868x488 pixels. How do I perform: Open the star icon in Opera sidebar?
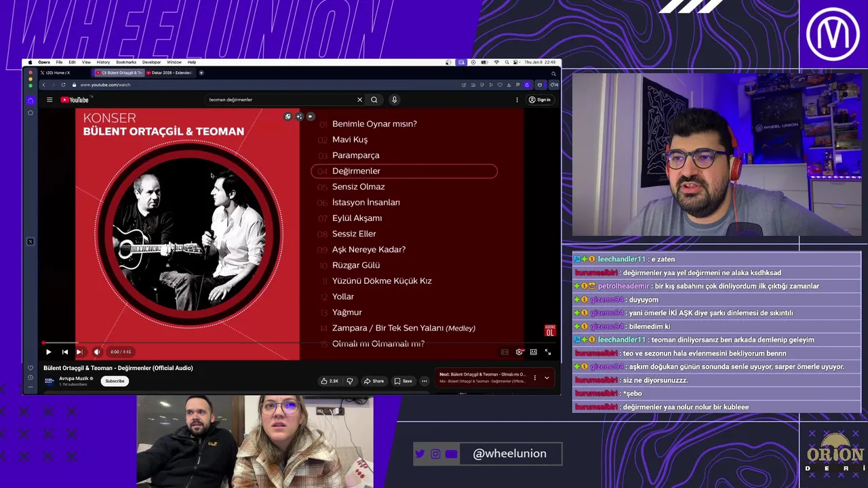click(30, 113)
